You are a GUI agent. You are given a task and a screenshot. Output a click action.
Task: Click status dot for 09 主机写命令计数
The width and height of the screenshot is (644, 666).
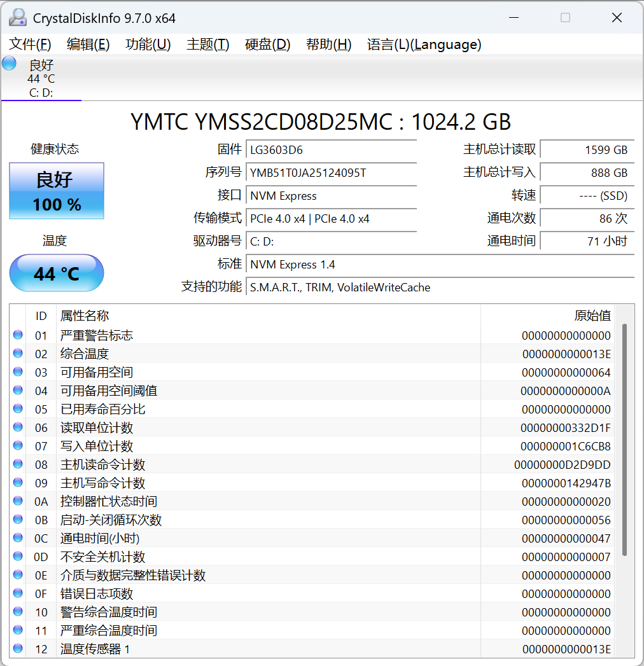point(18,482)
